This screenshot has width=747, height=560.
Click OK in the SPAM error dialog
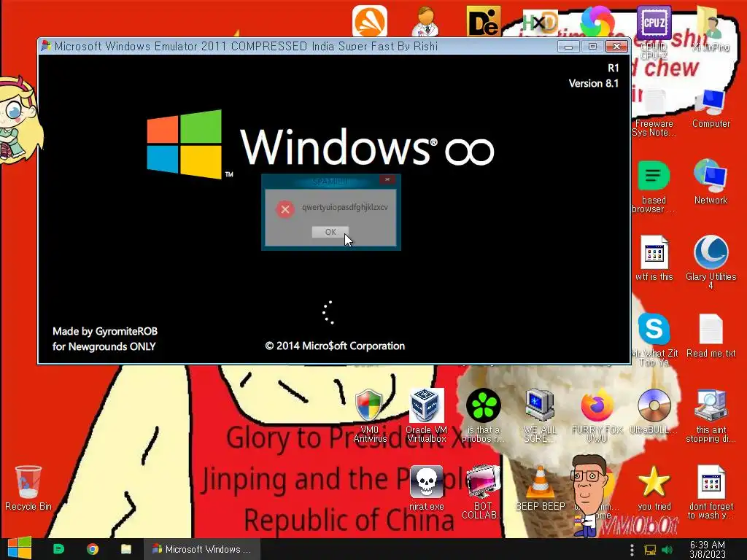[330, 232]
